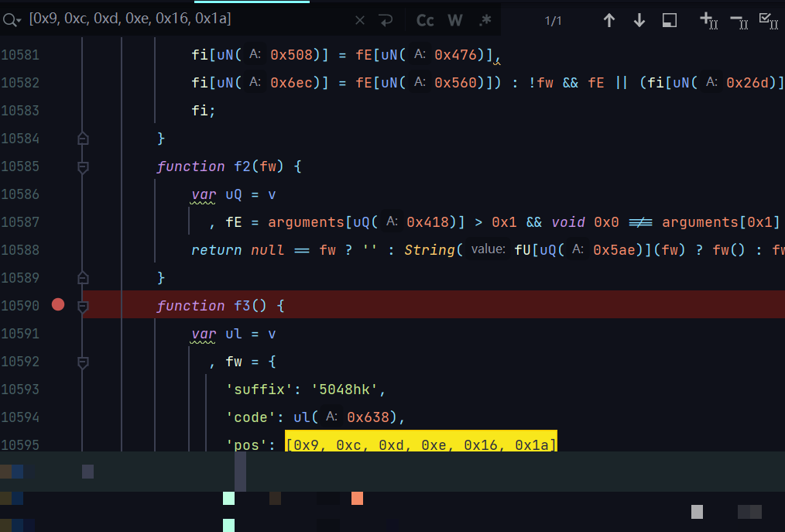Image resolution: width=785 pixels, height=532 pixels.
Task: Select all occurrences in the file
Action: 768,20
